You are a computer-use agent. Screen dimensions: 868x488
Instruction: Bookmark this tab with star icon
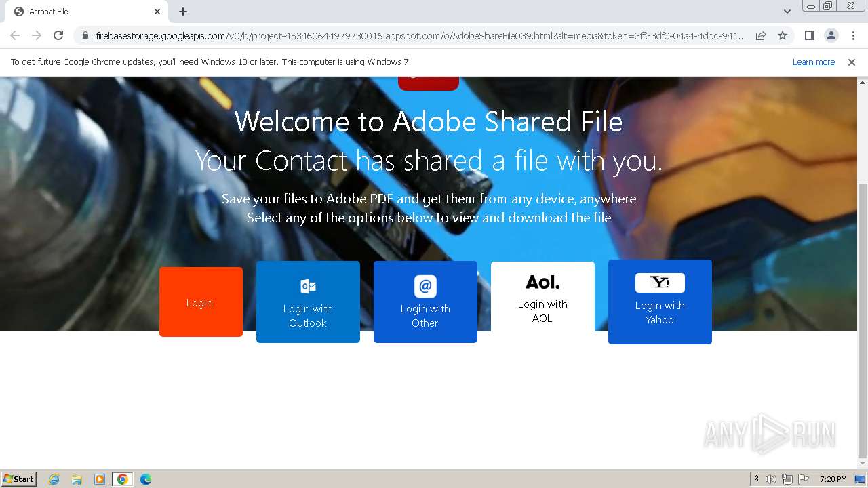(x=783, y=35)
